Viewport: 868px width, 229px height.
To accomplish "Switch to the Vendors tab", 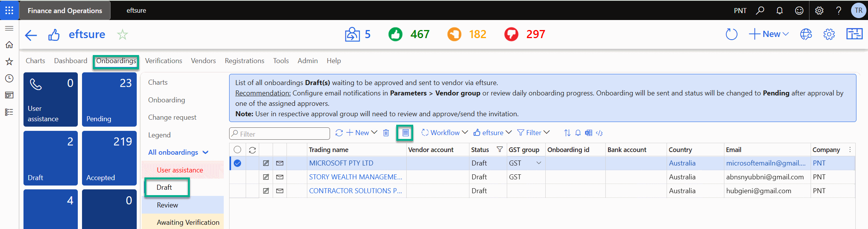I will tap(203, 61).
